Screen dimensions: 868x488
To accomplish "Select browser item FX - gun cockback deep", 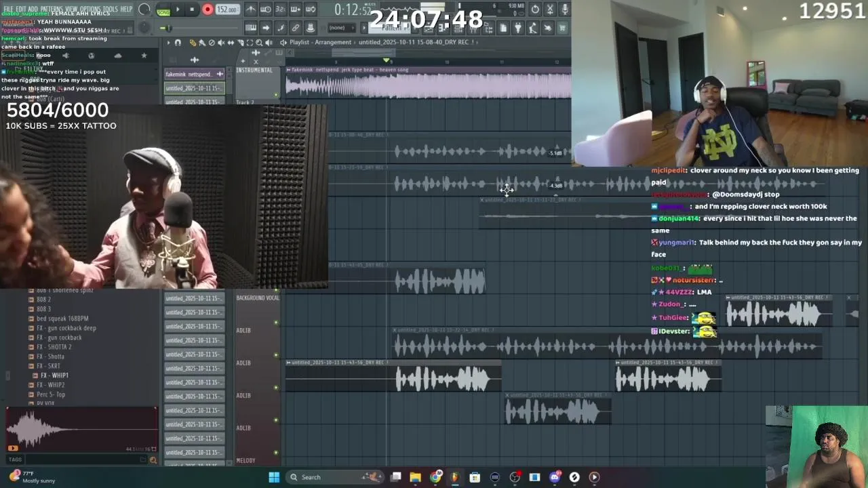I will tap(66, 328).
